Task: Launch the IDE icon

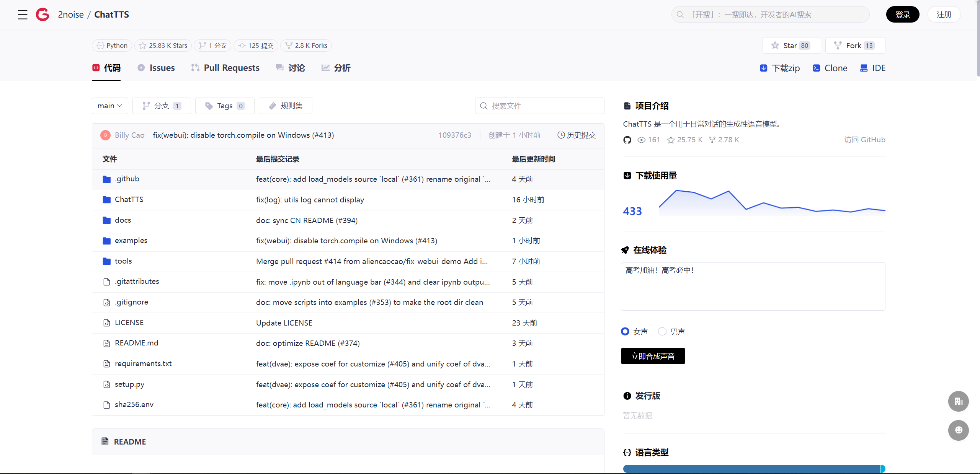Action: point(864,68)
